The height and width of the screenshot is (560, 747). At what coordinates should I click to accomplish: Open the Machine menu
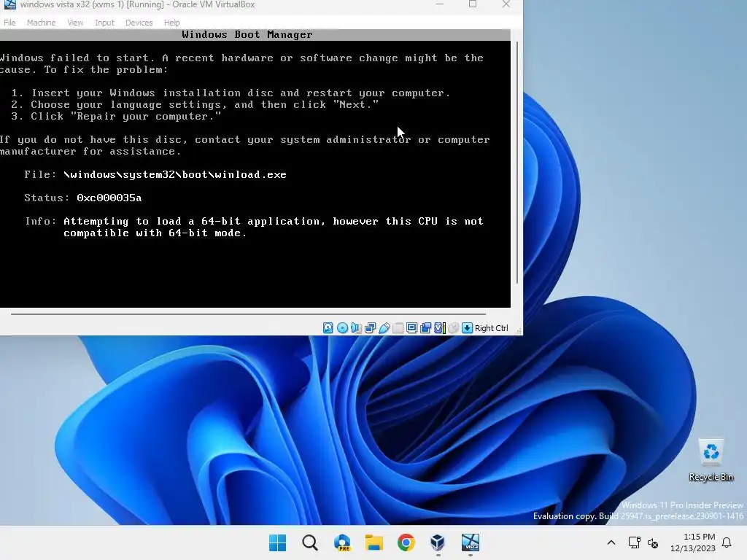tap(41, 23)
